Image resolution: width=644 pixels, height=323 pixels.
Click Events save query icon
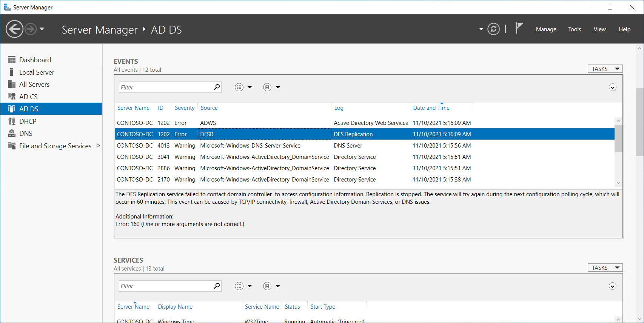click(267, 87)
